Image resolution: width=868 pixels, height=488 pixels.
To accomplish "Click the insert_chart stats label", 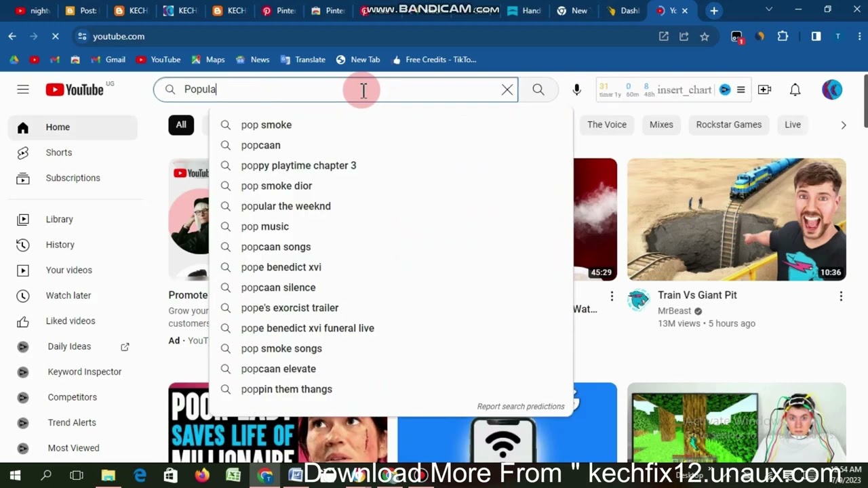I will 684,89.
